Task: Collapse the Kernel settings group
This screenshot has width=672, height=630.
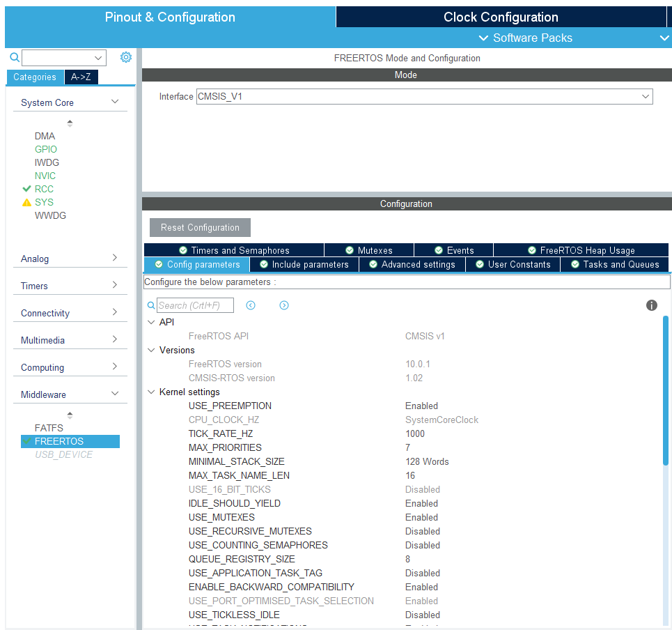Action: [151, 392]
